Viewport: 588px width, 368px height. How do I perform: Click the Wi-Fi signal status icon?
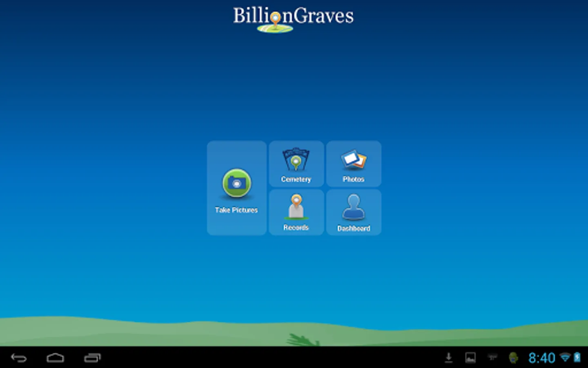click(x=565, y=357)
